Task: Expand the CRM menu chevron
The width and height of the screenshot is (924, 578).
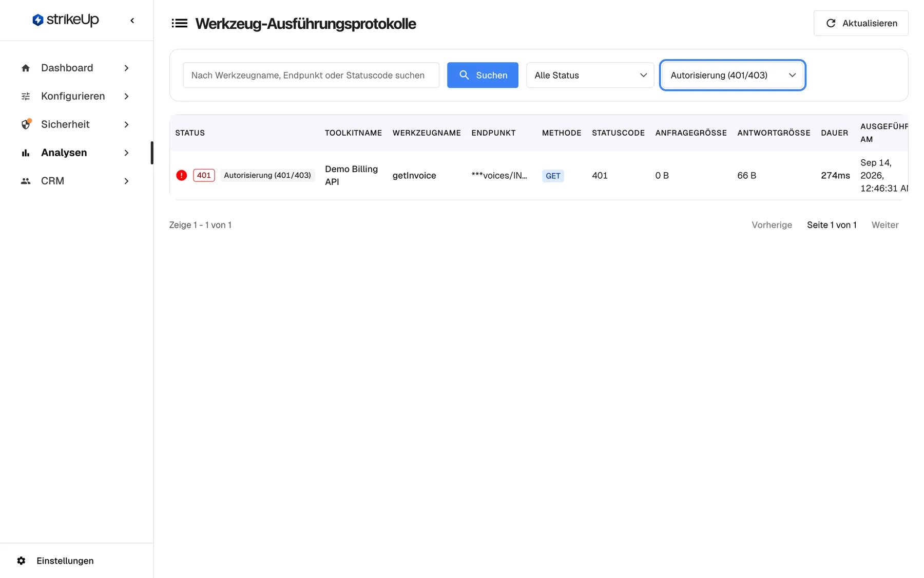Action: (126, 181)
